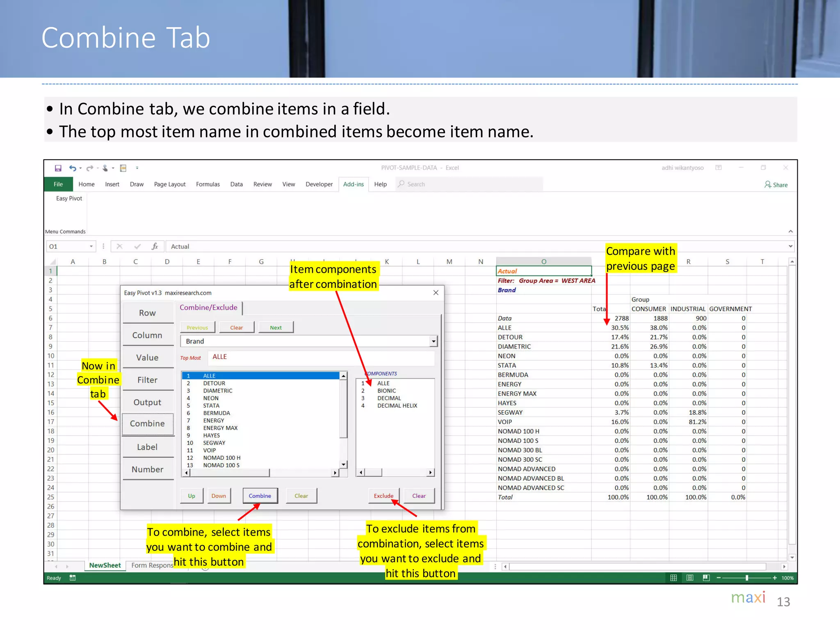Expand the formula bar with the arrow
The height and width of the screenshot is (630, 840).
[x=790, y=246]
